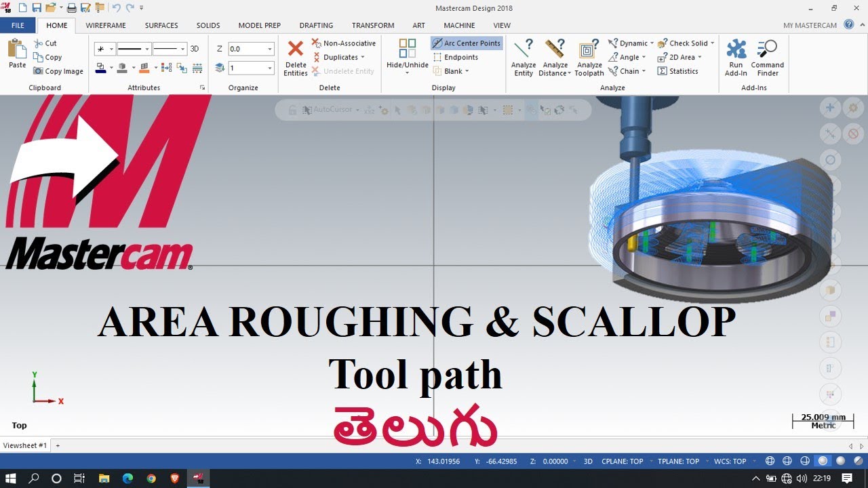The image size is (868, 488).
Task: Expand Blank dropdown
Action: coord(467,71)
